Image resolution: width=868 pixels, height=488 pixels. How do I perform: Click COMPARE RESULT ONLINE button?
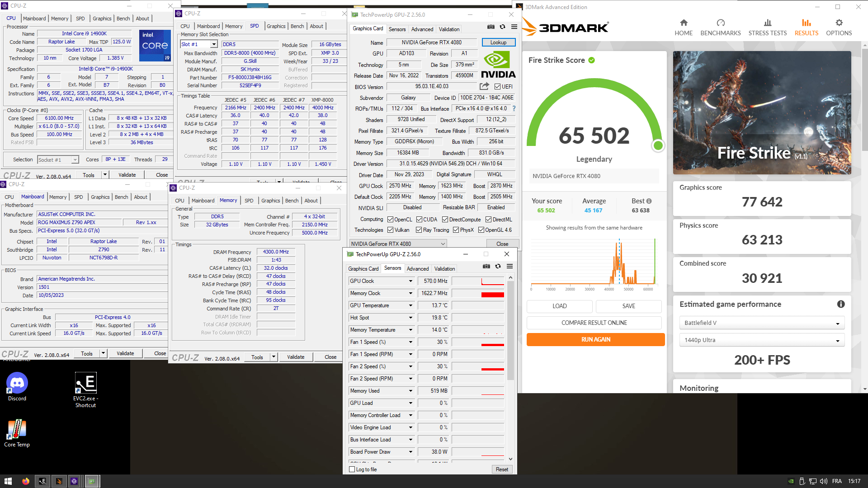tap(594, 323)
